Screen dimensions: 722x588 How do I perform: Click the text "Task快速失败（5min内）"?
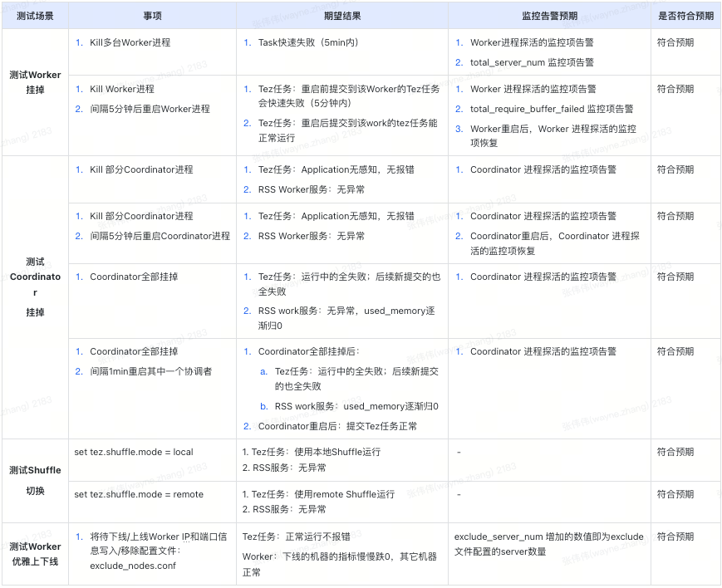(x=308, y=43)
